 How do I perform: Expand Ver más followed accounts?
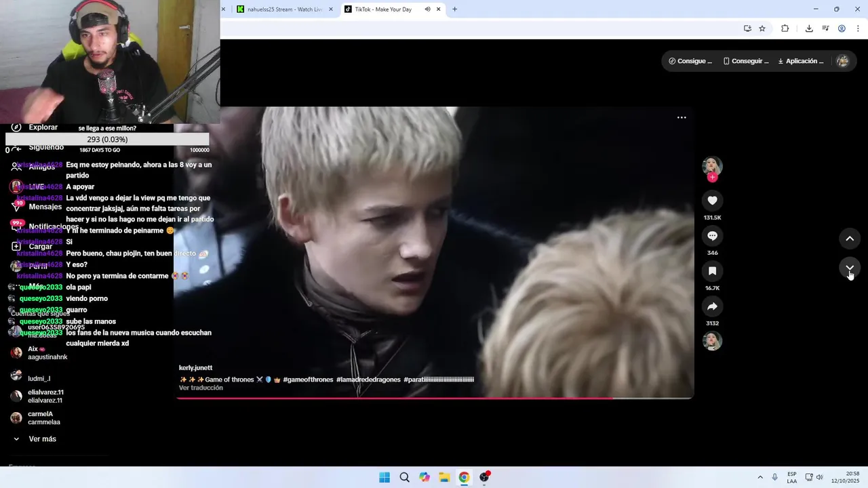click(35, 439)
